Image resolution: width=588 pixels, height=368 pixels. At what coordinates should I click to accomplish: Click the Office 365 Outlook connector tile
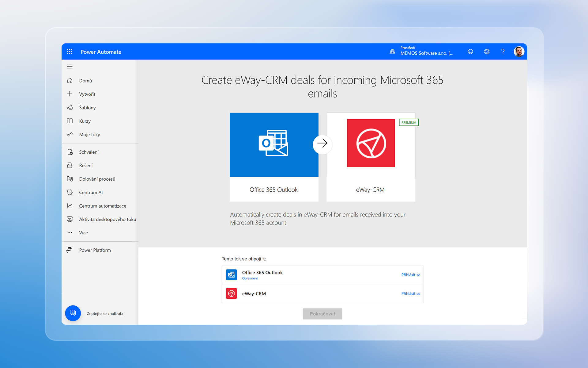[274, 157]
